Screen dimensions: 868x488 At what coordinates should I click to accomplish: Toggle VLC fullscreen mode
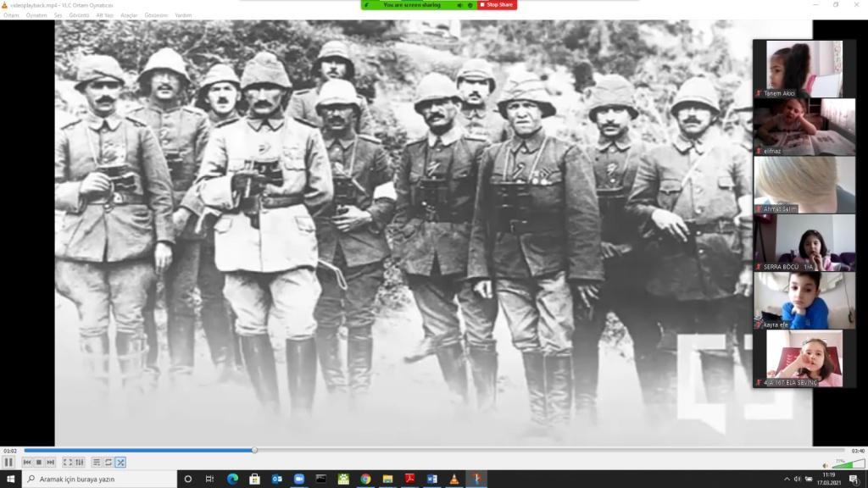tap(68, 462)
